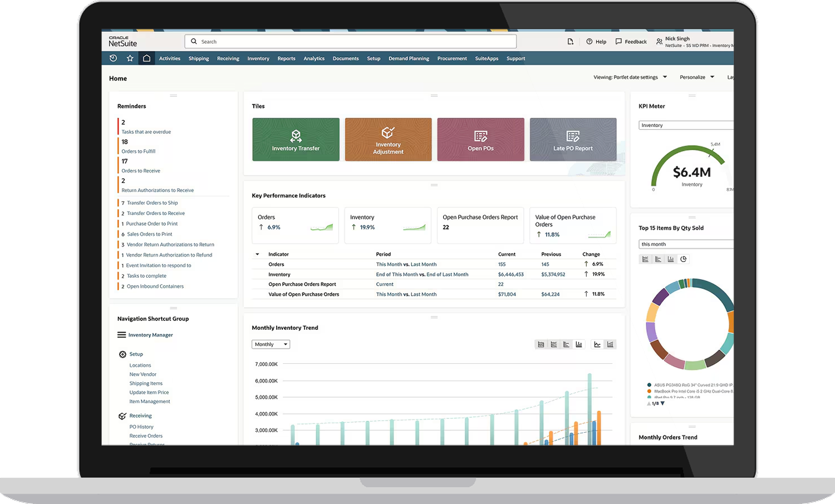The height and width of the screenshot is (504, 835).
Task: Open the 'Orders to Fulfill' reminder link
Action: click(138, 151)
